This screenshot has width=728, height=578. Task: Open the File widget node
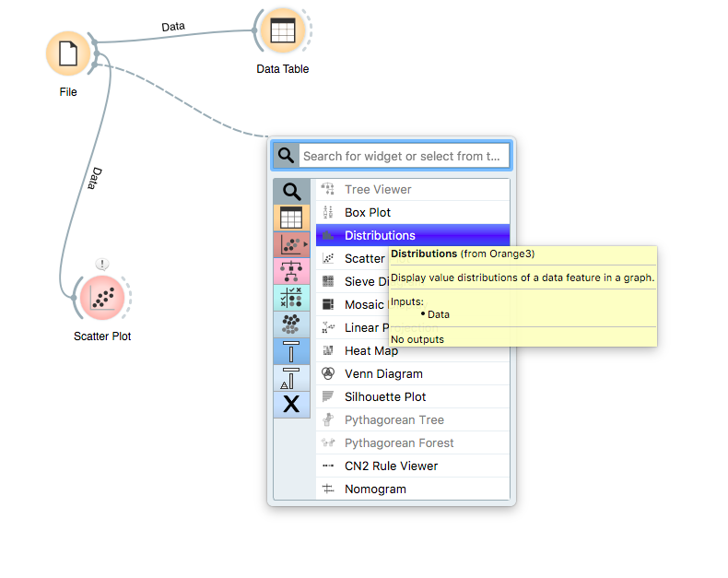[x=68, y=53]
